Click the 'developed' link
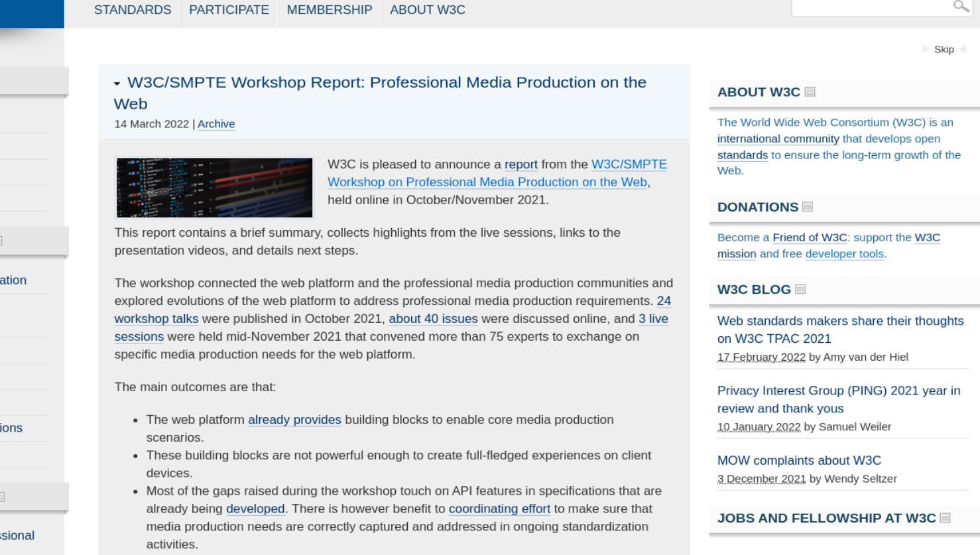Viewport: 980px width, 555px height. 255,509
